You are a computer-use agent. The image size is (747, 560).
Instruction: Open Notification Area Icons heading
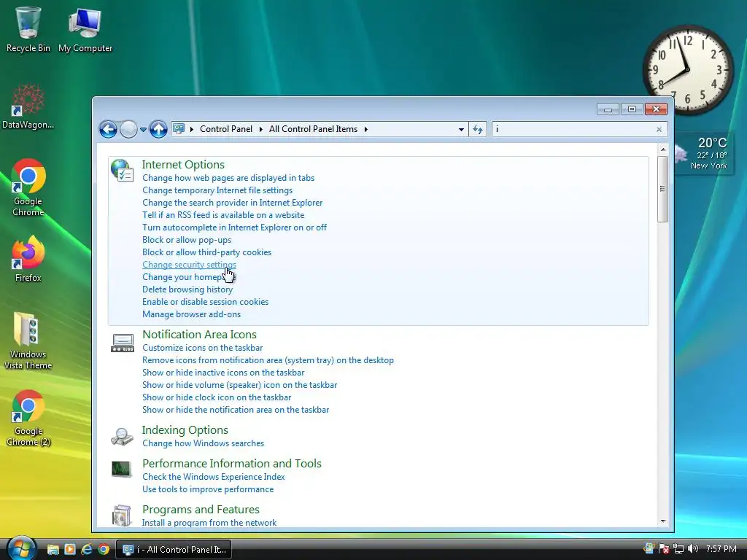coord(199,335)
